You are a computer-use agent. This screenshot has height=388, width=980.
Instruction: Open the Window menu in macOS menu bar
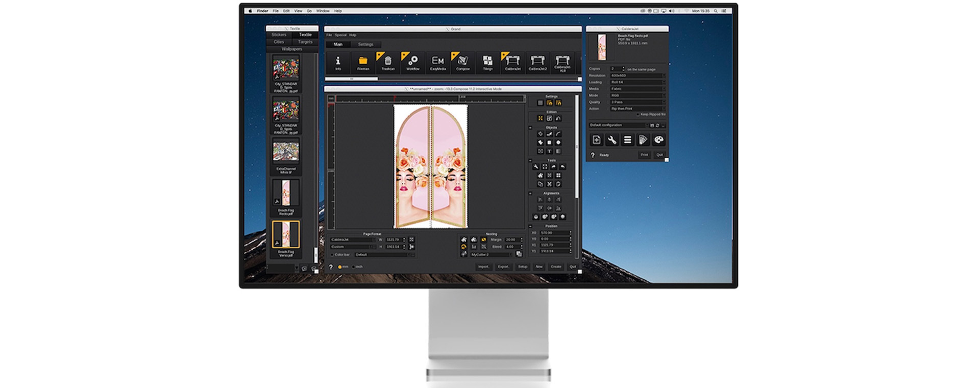[323, 11]
